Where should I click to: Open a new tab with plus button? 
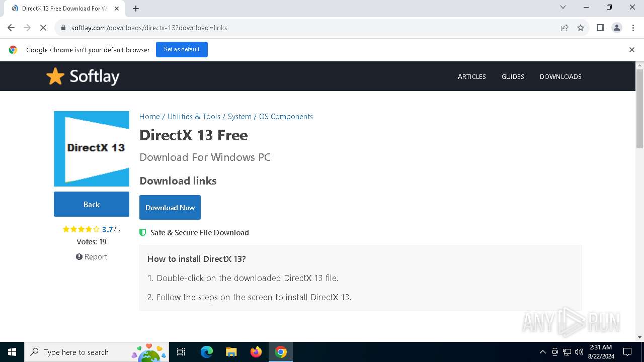click(136, 9)
